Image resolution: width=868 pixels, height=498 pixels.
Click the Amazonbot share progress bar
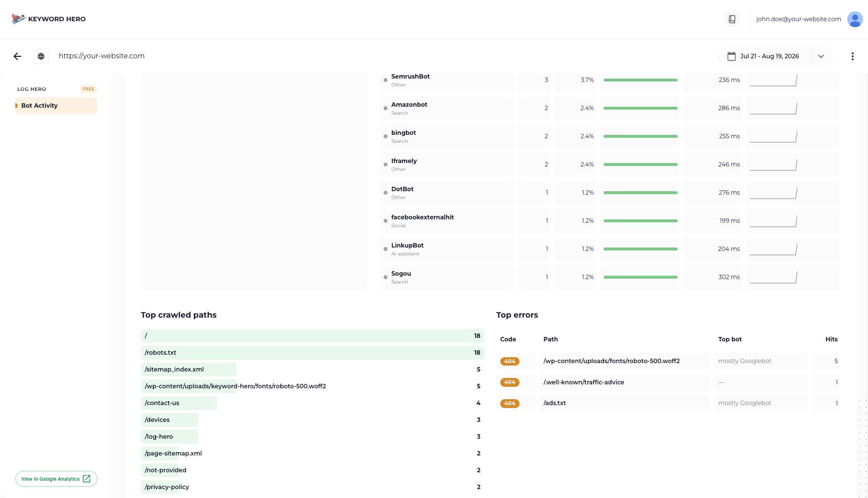click(640, 108)
